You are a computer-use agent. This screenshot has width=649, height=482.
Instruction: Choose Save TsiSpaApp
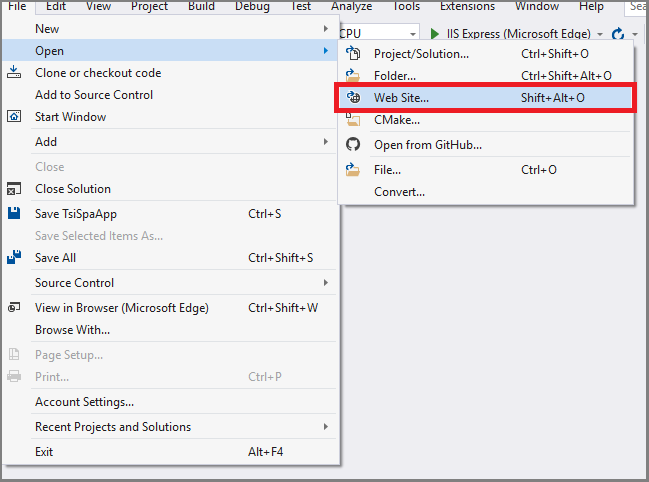click(x=171, y=213)
